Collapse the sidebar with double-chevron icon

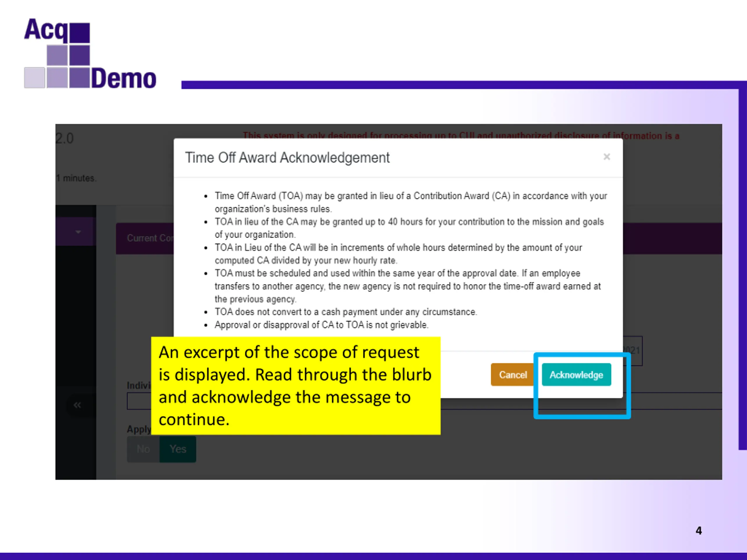(77, 405)
